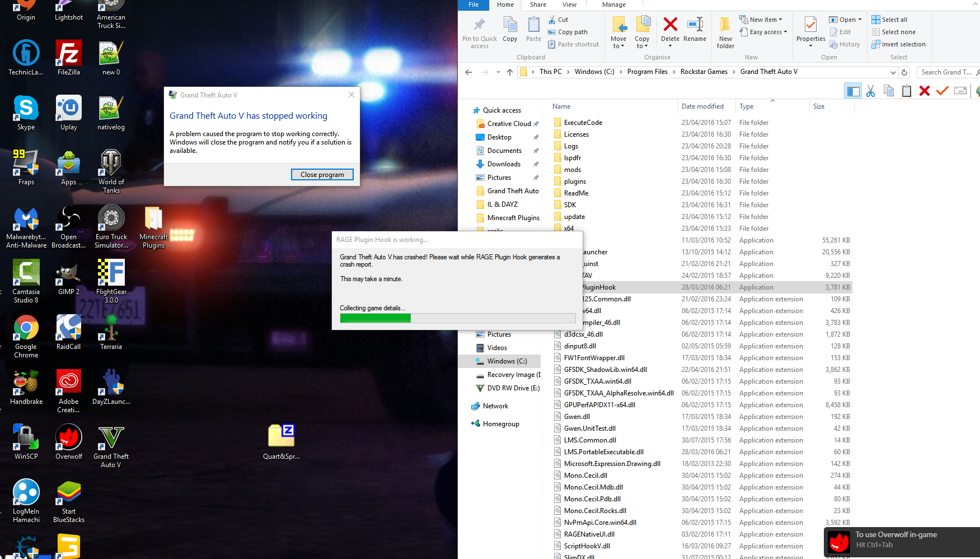This screenshot has height=559, width=980.
Task: Open Open Broadcaster desktop shortcut
Action: pos(69,226)
